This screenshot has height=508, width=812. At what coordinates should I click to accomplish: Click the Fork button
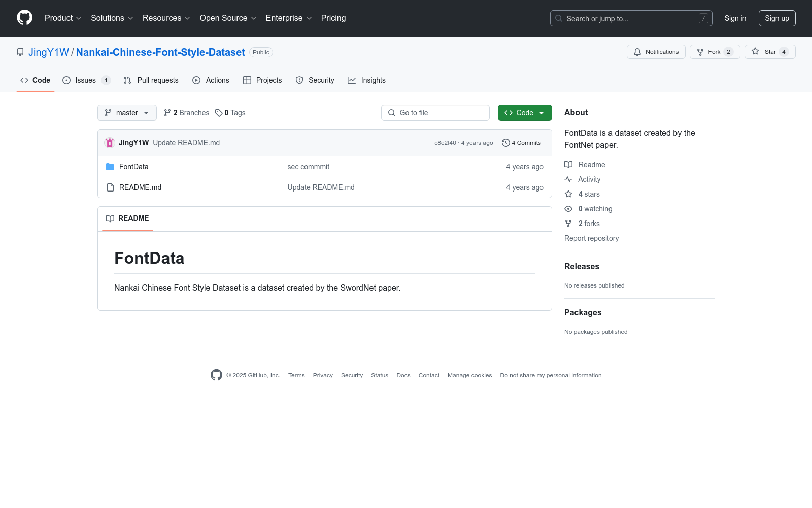click(x=715, y=52)
